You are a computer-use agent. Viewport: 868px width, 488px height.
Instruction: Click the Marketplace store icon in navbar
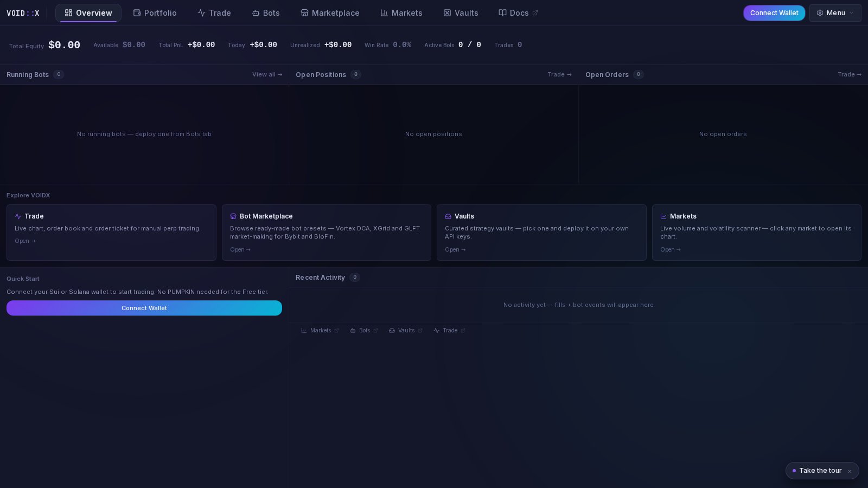pos(304,13)
